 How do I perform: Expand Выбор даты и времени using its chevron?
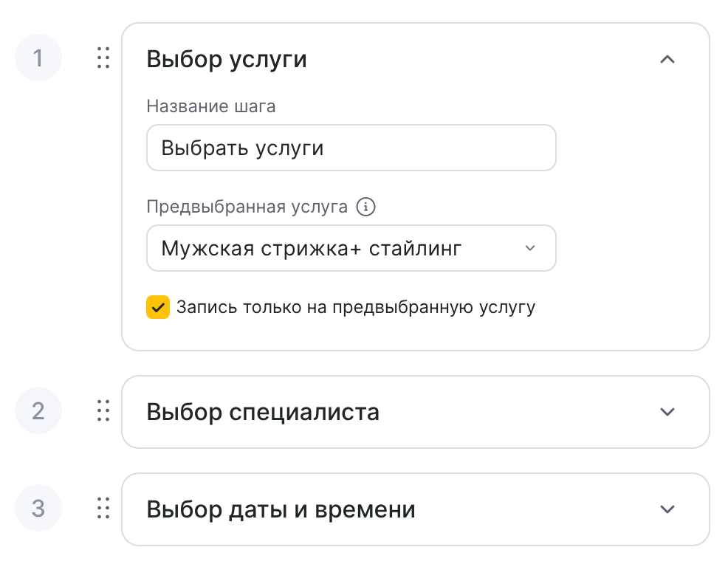pos(667,509)
